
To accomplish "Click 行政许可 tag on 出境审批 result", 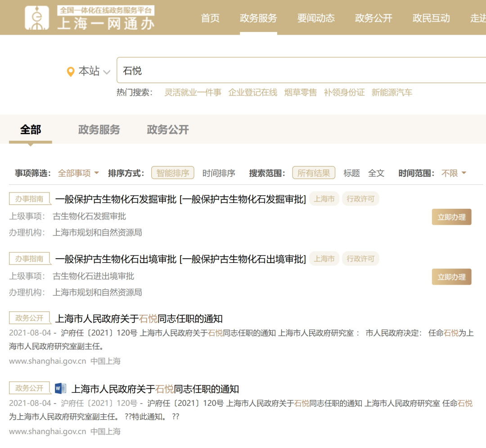I will (360, 258).
